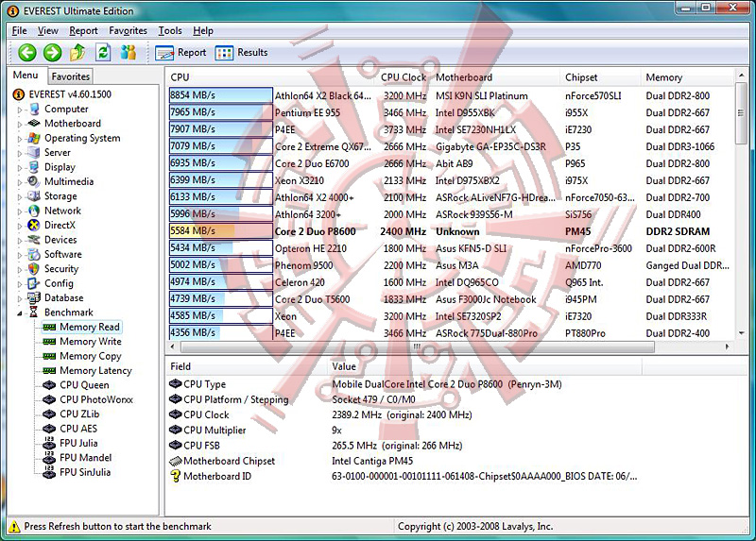The height and width of the screenshot is (541, 756).
Task: Click scroll-down arrow of results list
Action: pyautogui.click(x=741, y=333)
